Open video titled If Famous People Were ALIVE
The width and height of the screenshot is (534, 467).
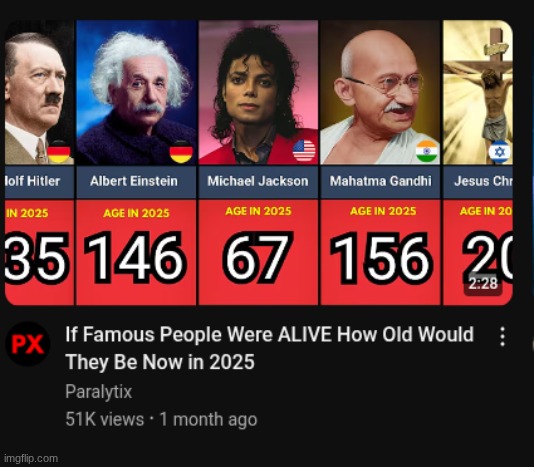tap(269, 348)
